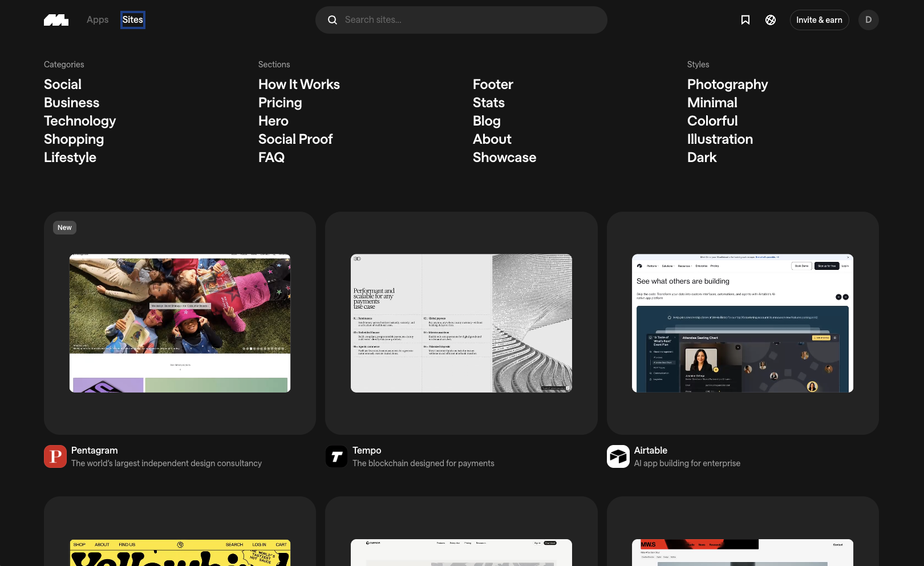Open the Tempo site preview thumbnail
924x566 pixels.
[461, 323]
